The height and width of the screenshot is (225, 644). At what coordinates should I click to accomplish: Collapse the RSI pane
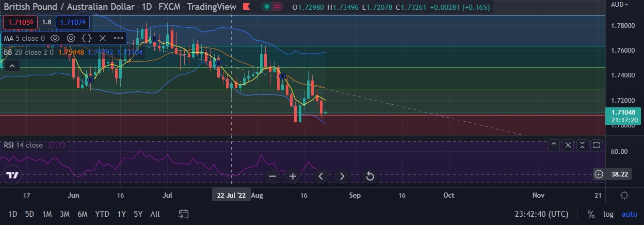tap(582, 146)
